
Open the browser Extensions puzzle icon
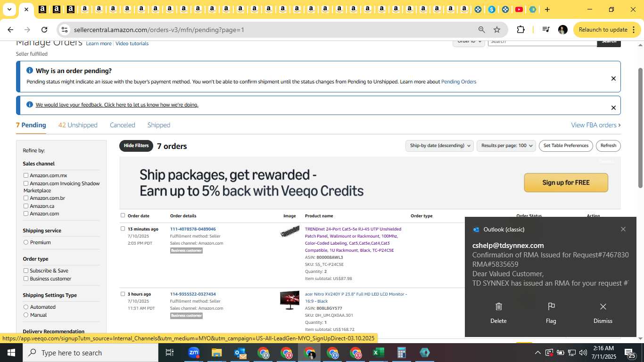[520, 30]
